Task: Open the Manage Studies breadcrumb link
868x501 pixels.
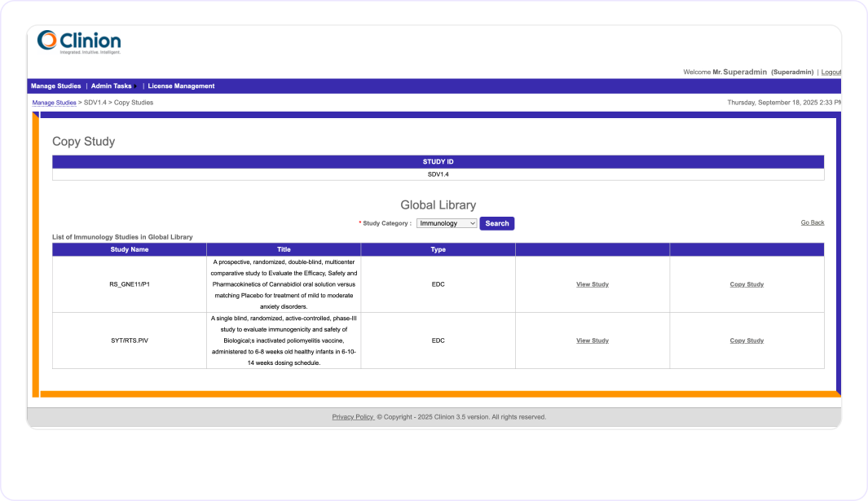Action: 54,102
